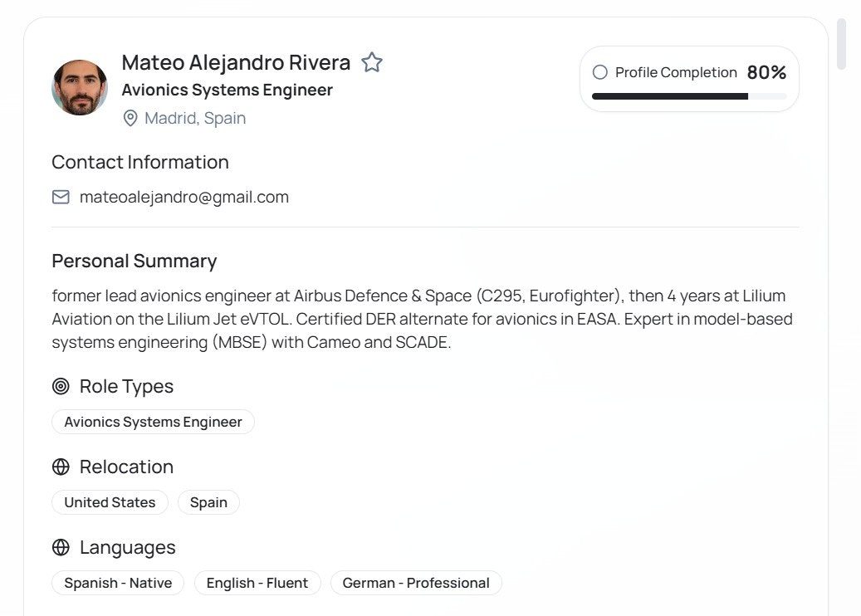Click the Personal Summary paragraph text

tap(418, 319)
